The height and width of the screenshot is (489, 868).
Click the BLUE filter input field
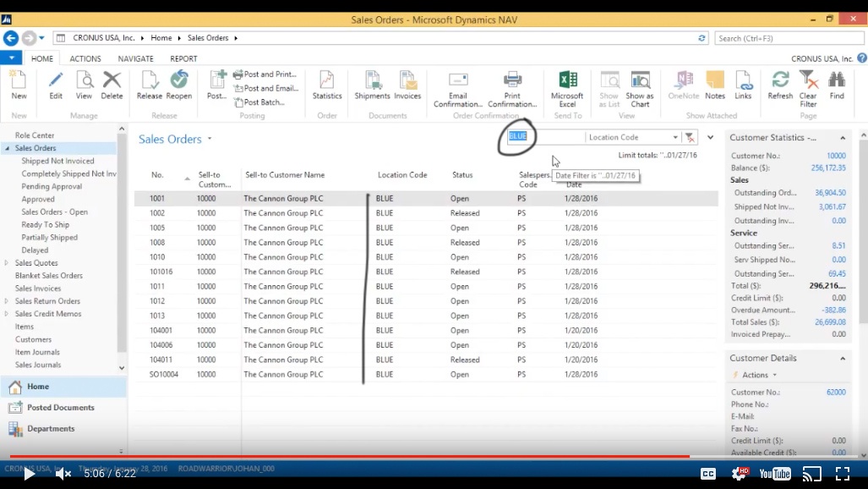point(544,136)
